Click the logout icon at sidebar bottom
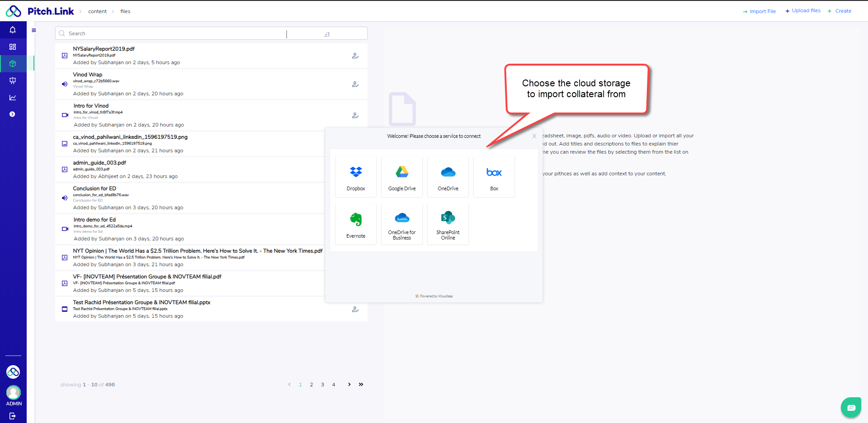The image size is (868, 423). click(x=13, y=416)
